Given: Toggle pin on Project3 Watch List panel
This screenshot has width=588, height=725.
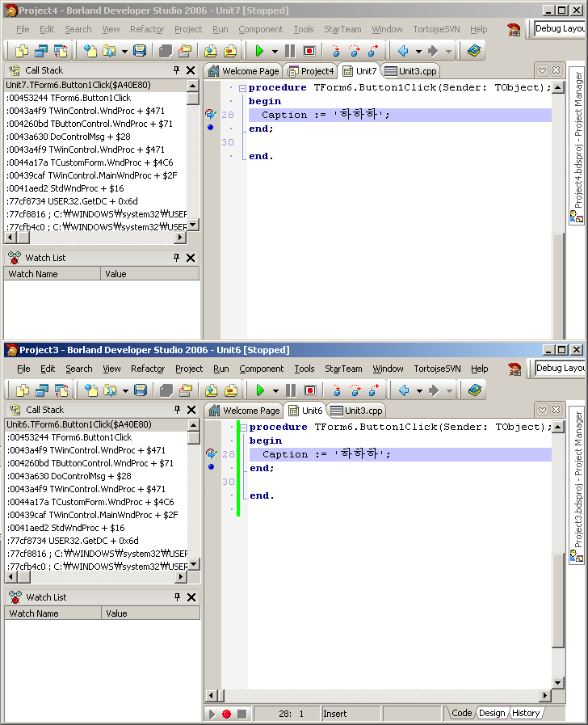Looking at the screenshot, I should tap(177, 597).
